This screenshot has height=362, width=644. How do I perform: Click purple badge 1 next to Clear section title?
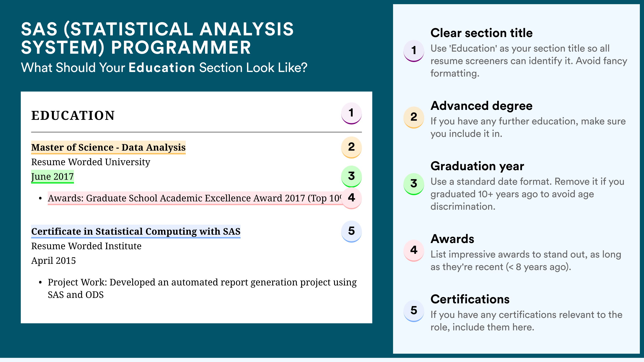414,51
